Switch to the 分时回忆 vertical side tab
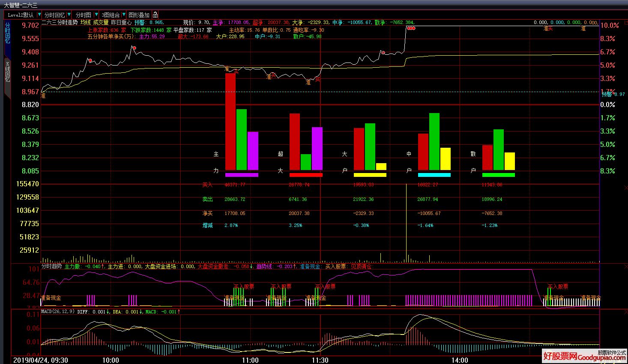This screenshot has width=628, height=364. [7, 33]
